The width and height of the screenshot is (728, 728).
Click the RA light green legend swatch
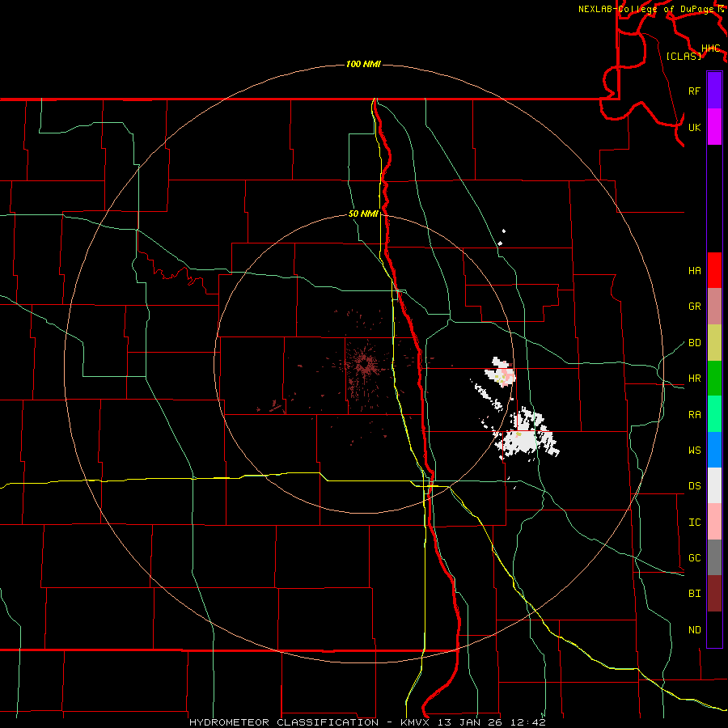coord(714,414)
